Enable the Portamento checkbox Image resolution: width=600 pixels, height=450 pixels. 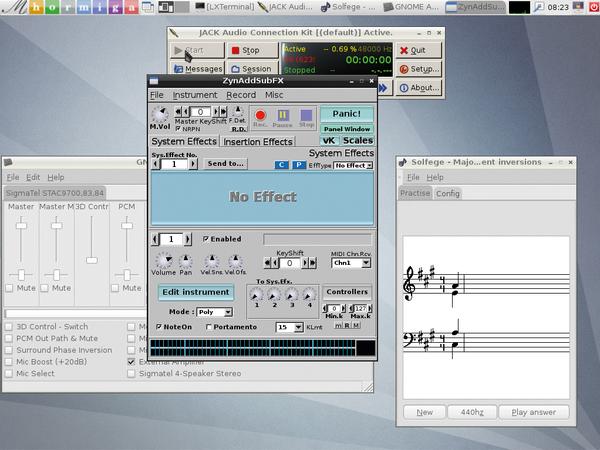click(209, 327)
